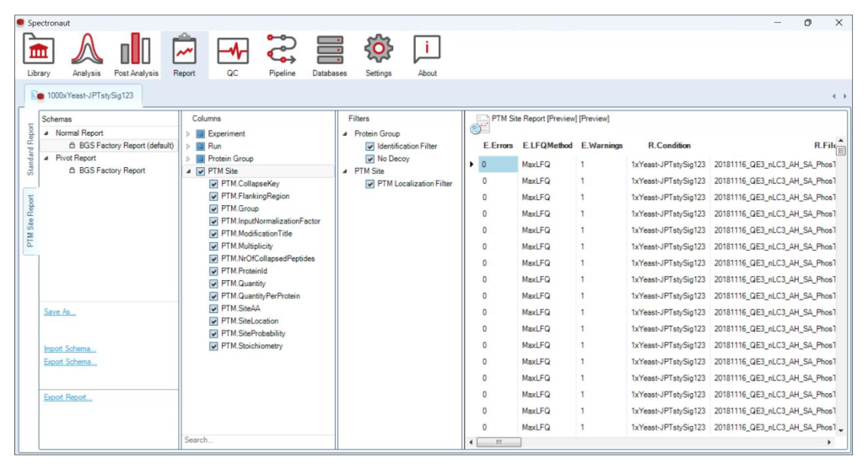
Task: Click the preview scroll up arrow
Action: [x=841, y=141]
